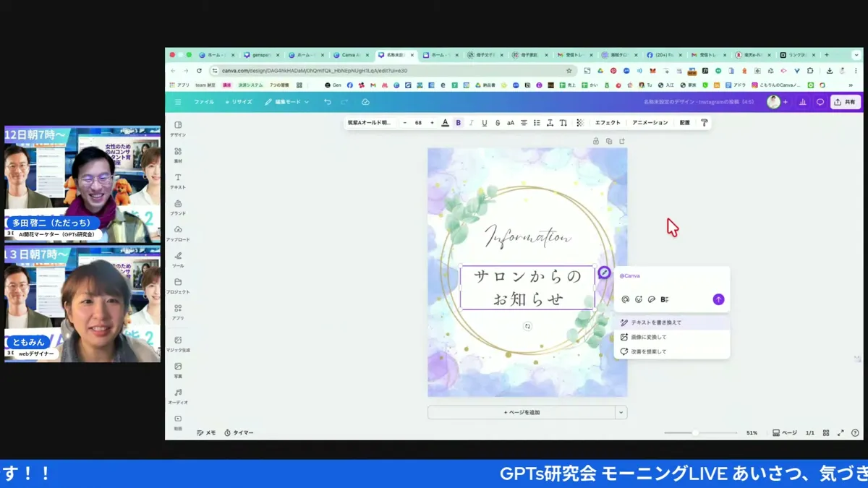The image size is (868, 488).
Task: Open the 動画 video panel
Action: 178,422
